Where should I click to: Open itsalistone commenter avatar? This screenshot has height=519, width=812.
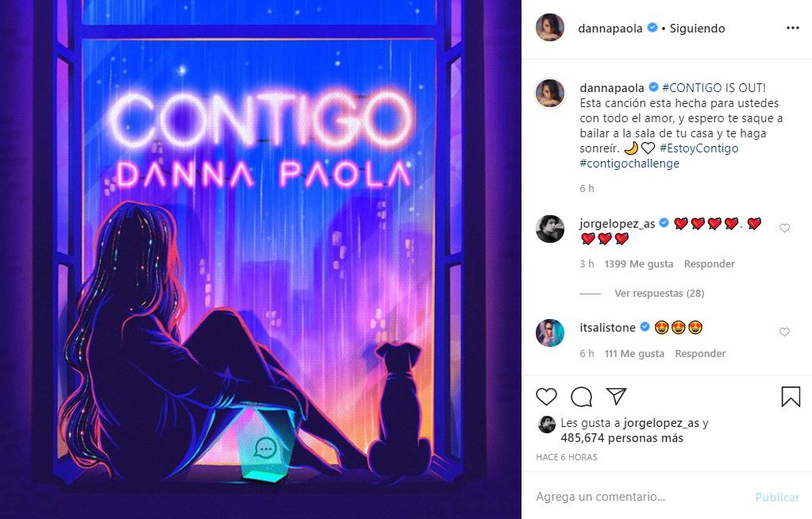(550, 333)
